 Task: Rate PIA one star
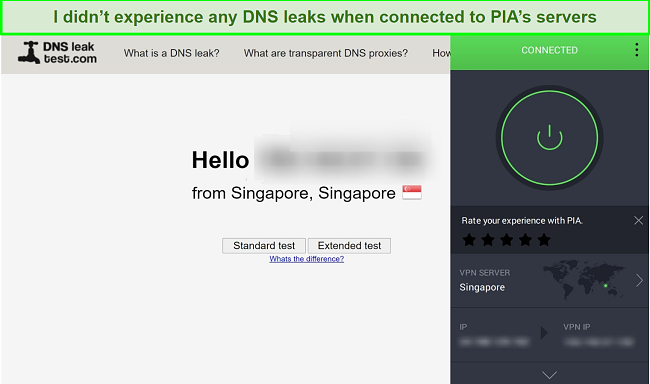469,239
